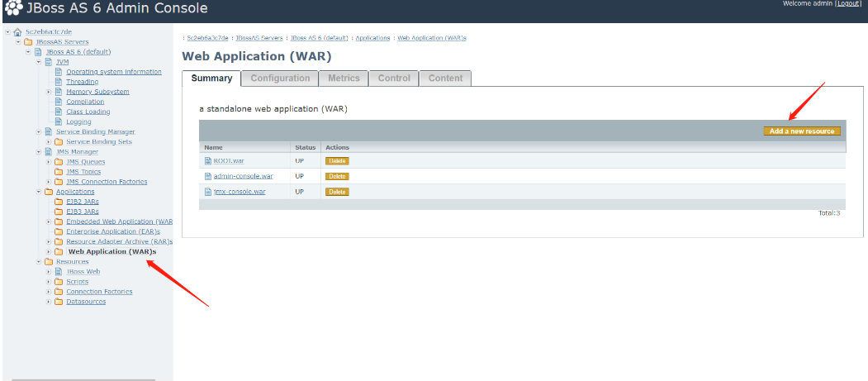Click folder icon beside Service Binding Sets
This screenshot has height=381, width=868.
click(x=58, y=142)
